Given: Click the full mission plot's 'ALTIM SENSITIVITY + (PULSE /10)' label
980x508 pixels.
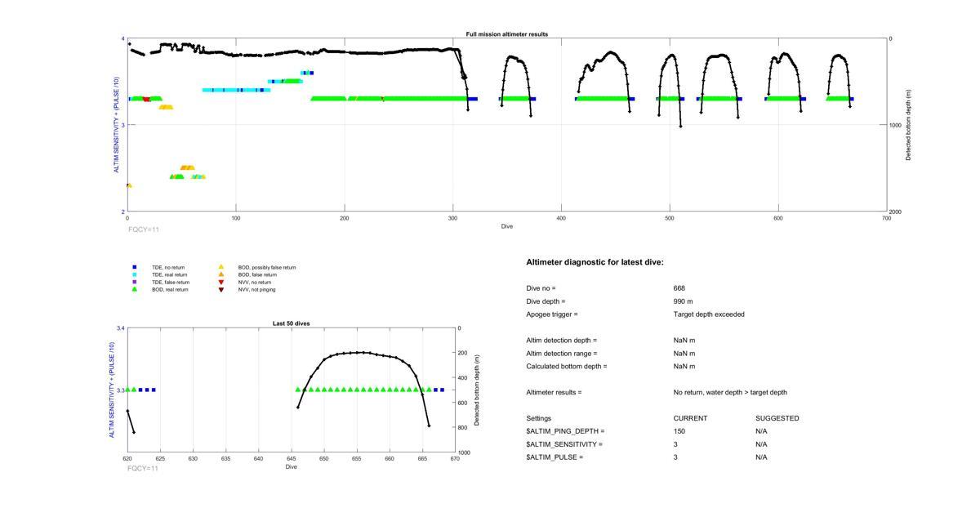Looking at the screenshot, I should (117, 125).
